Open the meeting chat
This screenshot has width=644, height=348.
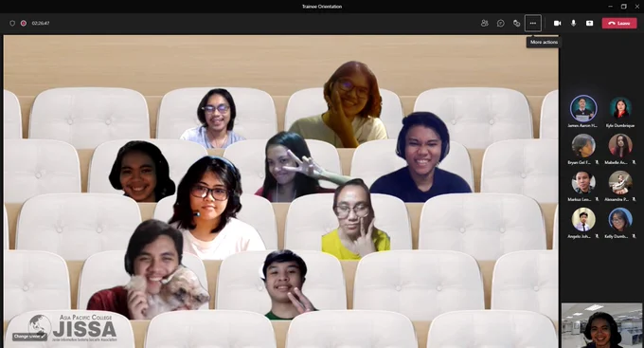click(501, 23)
